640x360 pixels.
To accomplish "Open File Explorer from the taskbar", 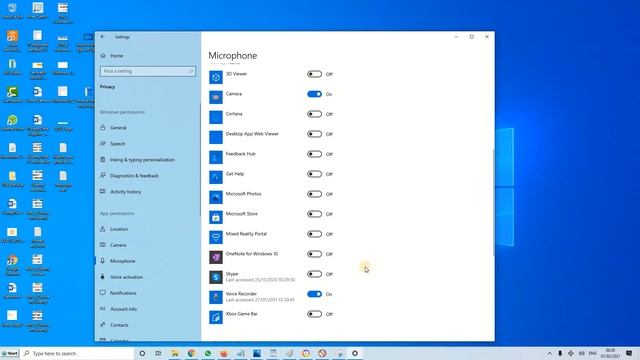I will pyautogui.click(x=175, y=353).
